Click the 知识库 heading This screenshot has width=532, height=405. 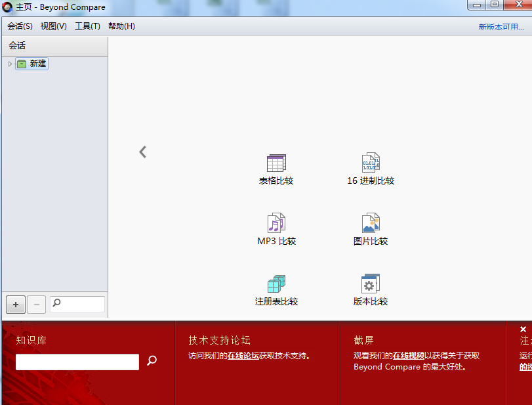point(31,340)
